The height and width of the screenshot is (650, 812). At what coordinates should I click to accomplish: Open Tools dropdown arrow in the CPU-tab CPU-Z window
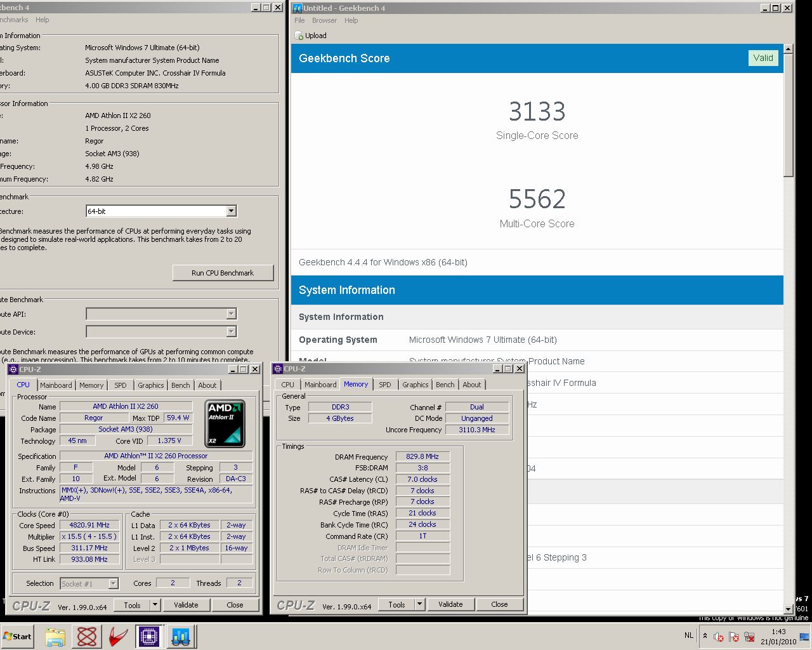tap(155, 605)
